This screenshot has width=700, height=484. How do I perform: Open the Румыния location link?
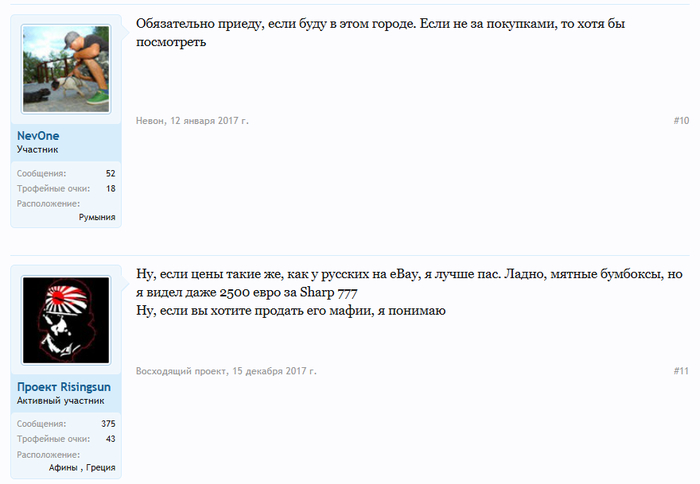pyautogui.click(x=97, y=217)
